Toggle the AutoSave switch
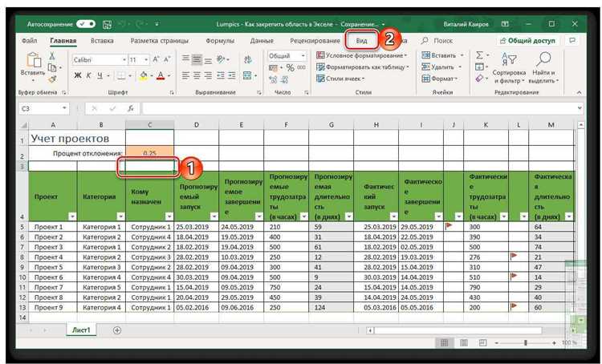 tap(86, 24)
